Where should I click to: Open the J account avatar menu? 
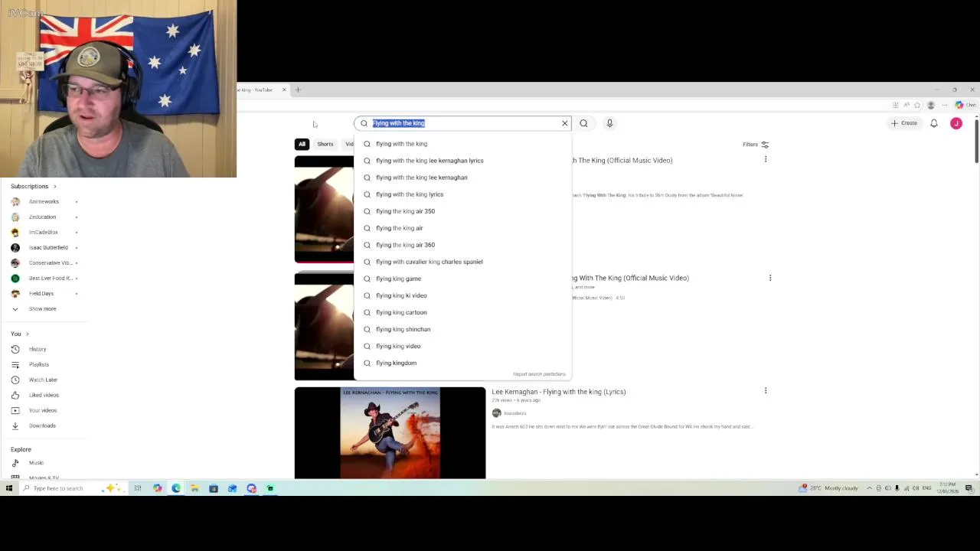956,123
